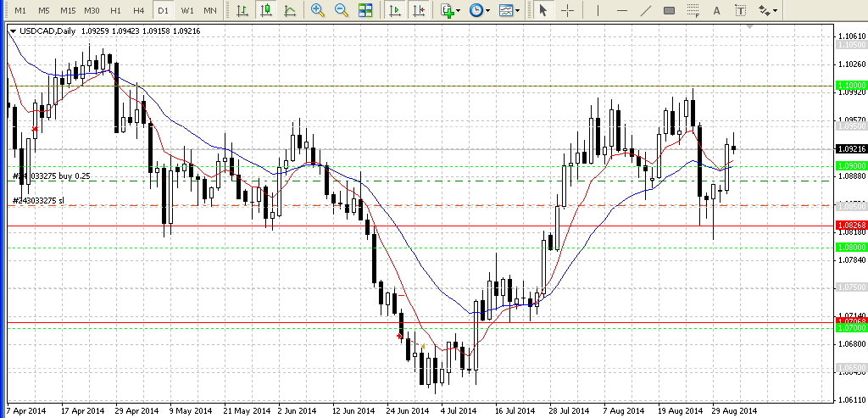Screen dimensions: 868x418
Task: Switch chart to M5 timeframe
Action: coord(44,10)
